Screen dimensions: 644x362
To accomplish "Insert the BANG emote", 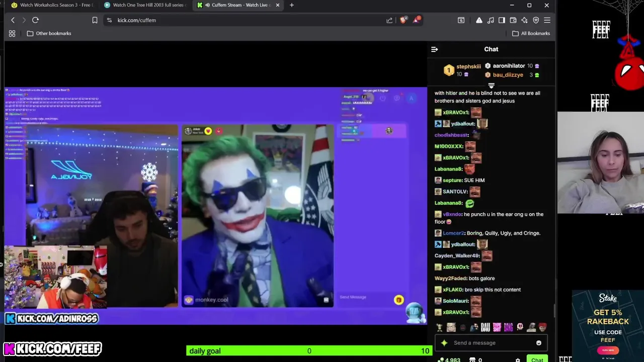I will tap(508, 327).
